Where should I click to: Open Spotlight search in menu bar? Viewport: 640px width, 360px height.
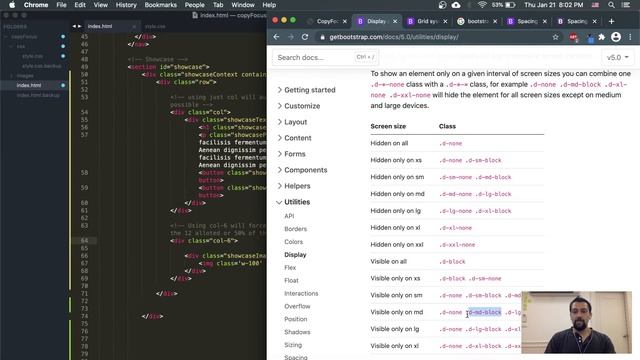pyautogui.click(x=611, y=5)
